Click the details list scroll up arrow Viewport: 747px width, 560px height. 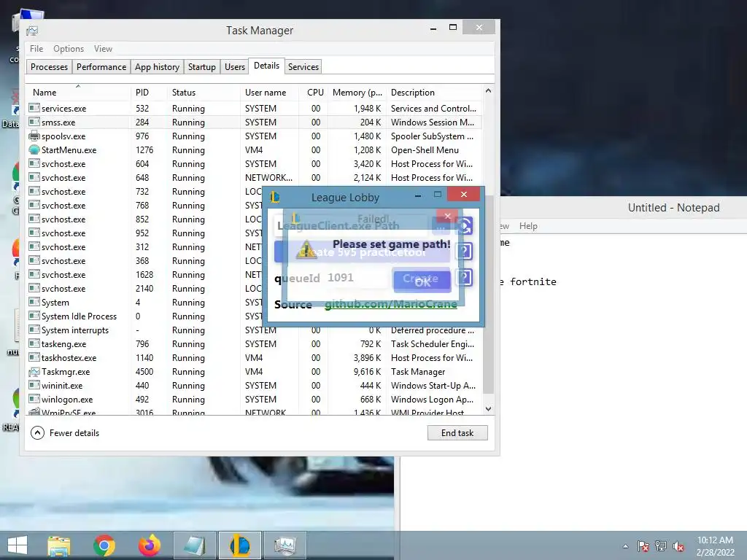point(488,90)
